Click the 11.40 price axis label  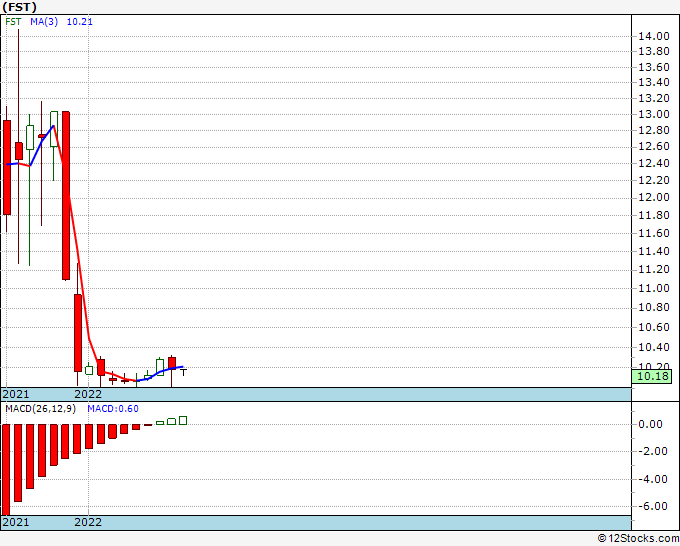tap(654, 251)
